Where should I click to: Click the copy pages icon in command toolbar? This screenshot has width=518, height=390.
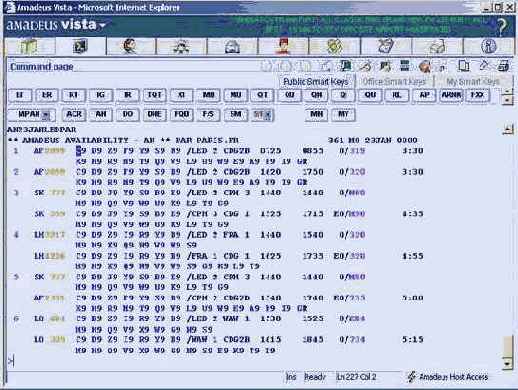point(464,66)
